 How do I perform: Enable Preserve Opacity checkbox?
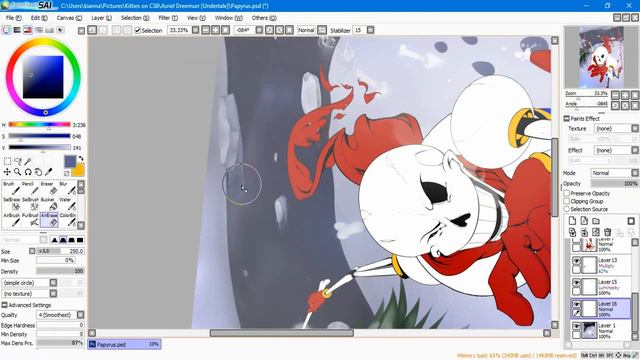click(x=567, y=193)
